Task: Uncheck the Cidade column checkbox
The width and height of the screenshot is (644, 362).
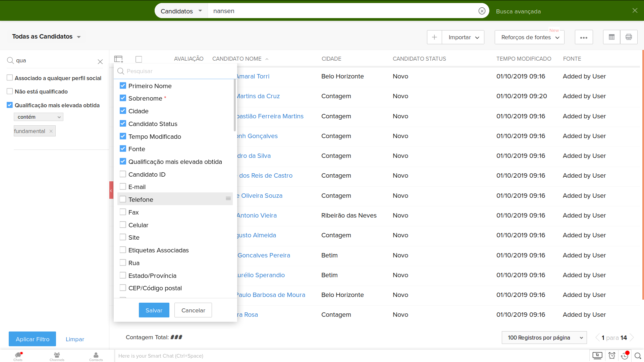Action: (x=123, y=111)
